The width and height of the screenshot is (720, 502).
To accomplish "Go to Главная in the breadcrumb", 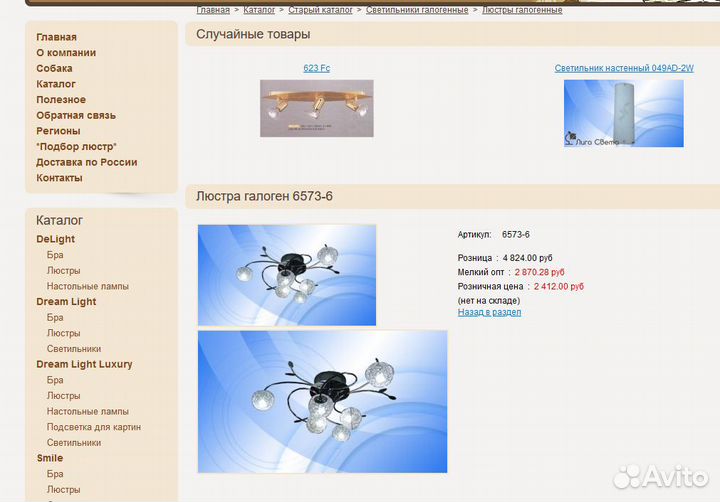I will pos(213,10).
